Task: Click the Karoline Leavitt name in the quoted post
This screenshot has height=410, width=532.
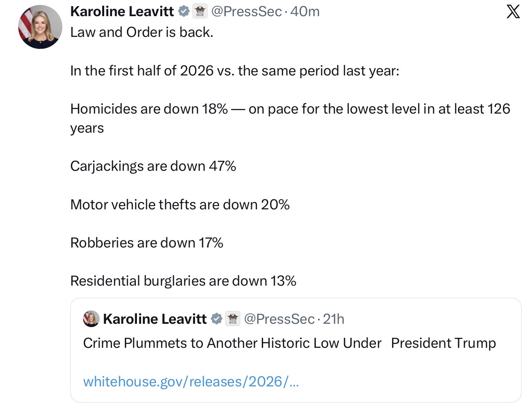Action: [x=155, y=319]
